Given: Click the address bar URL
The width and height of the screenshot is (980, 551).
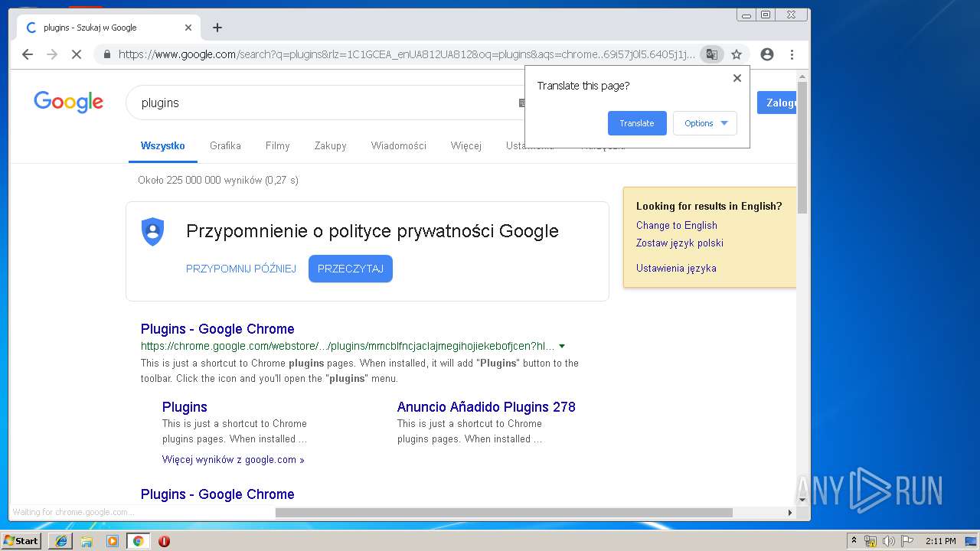Looking at the screenshot, I should [x=406, y=54].
